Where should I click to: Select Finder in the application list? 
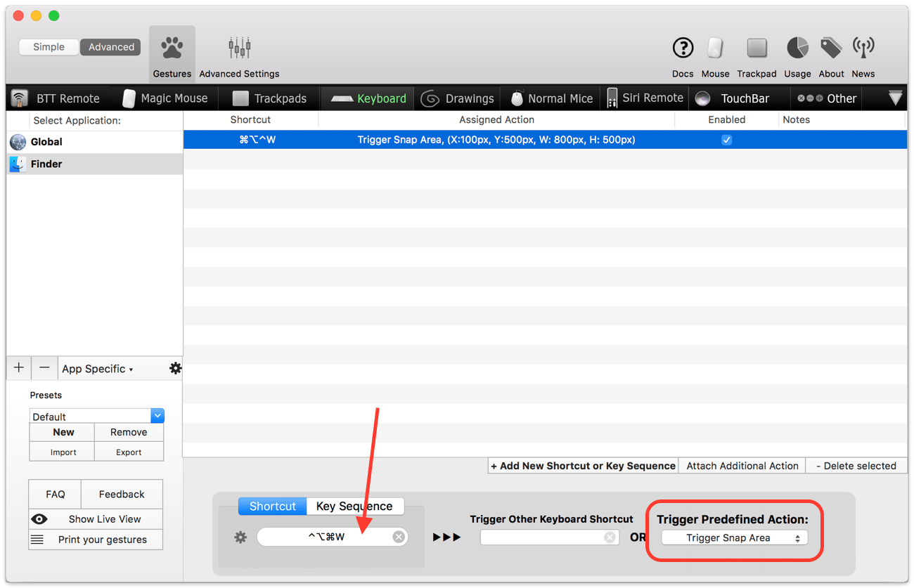point(95,164)
